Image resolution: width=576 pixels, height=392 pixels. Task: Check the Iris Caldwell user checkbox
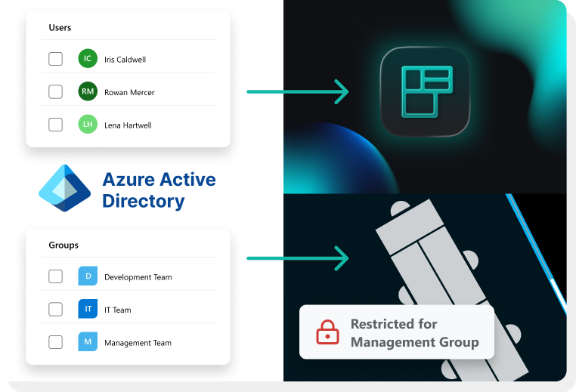click(x=55, y=59)
